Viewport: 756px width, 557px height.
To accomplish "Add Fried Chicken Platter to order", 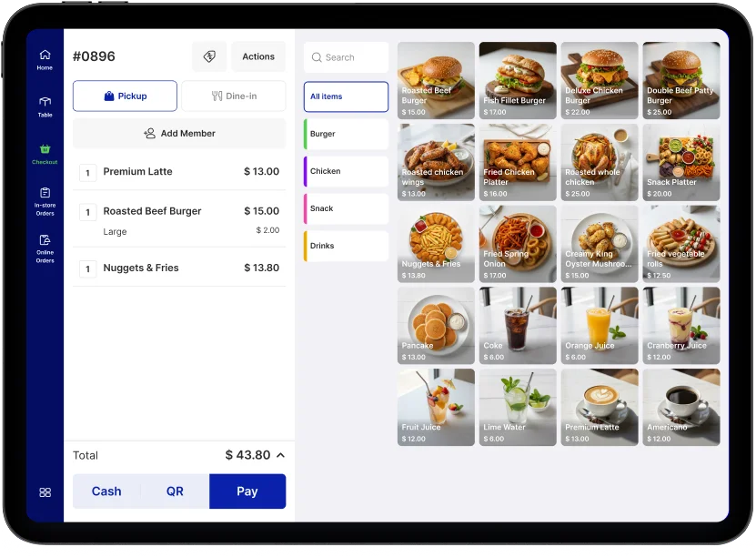I will 518,163.
